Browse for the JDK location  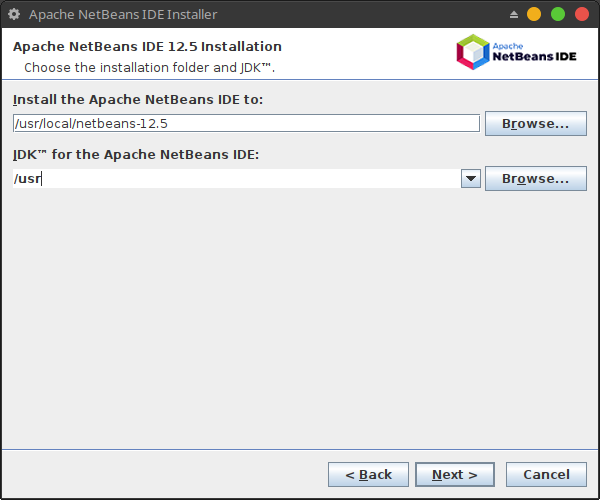(x=536, y=178)
